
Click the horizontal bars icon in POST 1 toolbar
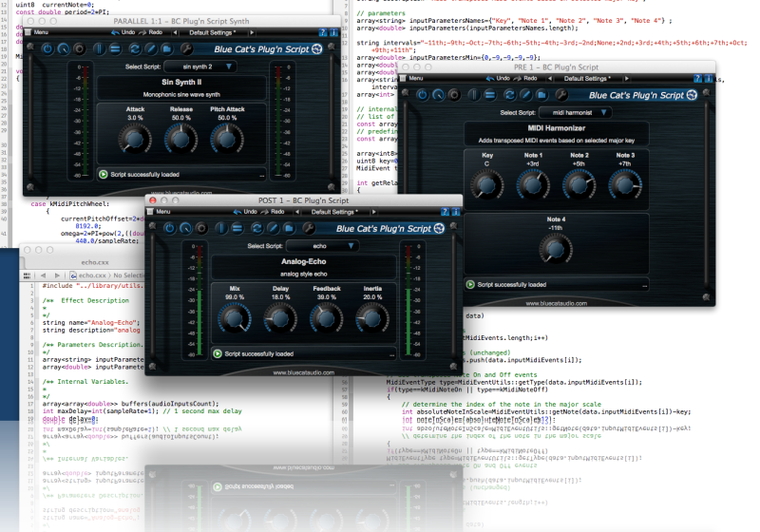237,228
